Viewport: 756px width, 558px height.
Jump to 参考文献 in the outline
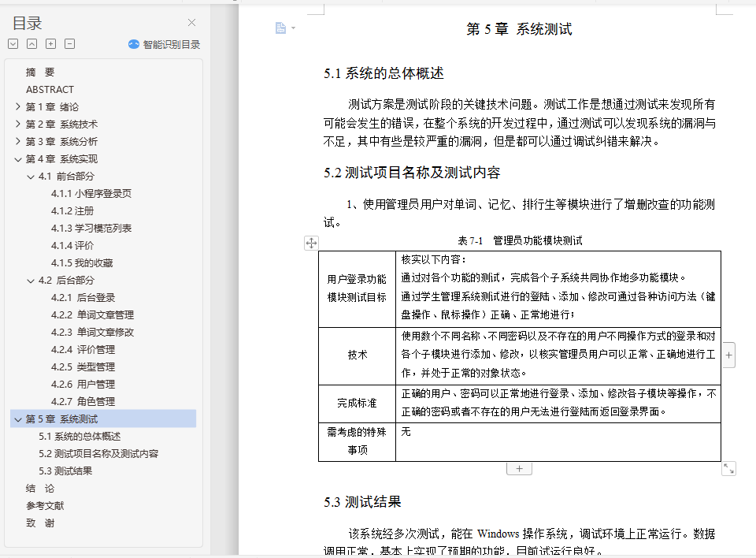(45, 506)
